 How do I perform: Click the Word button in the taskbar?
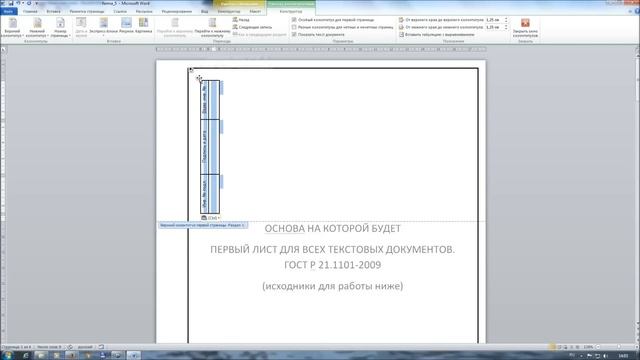tap(133, 356)
